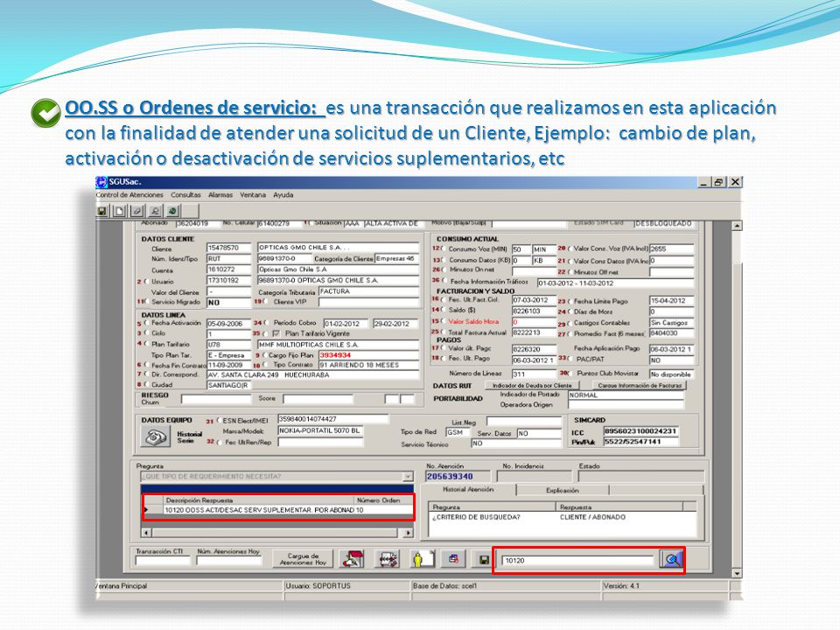Select the Consumo Voz (MIN) radio button

pos(444,248)
